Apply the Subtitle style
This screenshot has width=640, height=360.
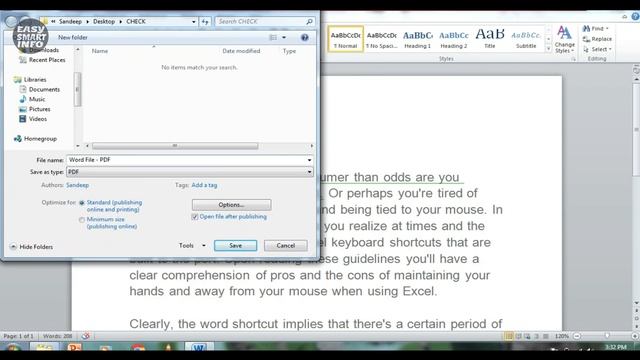pos(526,39)
